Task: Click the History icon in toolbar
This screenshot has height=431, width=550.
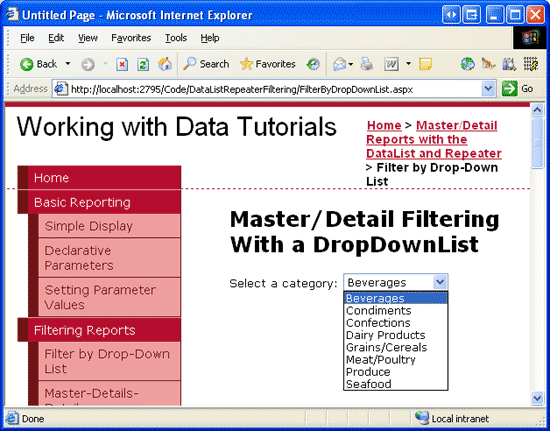Action: [313, 64]
